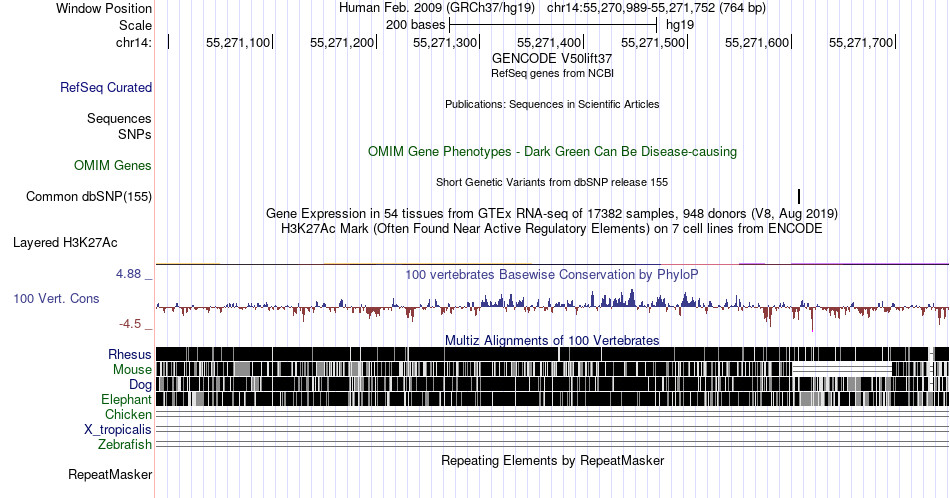Viewport: 950px width, 498px height.
Task: Click the Layered H3K27Ac track label
Action: tap(65, 242)
